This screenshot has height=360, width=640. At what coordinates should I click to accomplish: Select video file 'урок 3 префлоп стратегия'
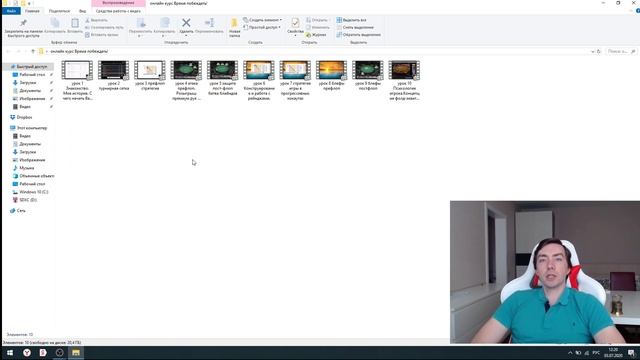pyautogui.click(x=150, y=76)
